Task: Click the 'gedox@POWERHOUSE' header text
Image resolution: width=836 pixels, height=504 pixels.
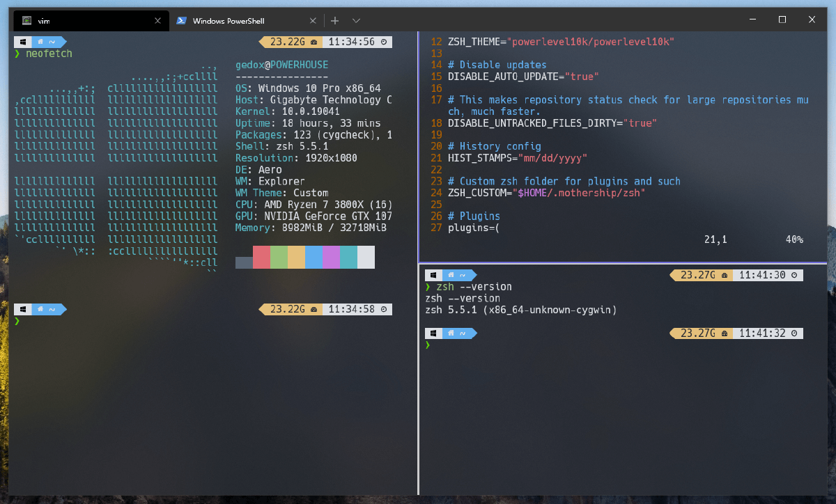Action: coord(281,65)
